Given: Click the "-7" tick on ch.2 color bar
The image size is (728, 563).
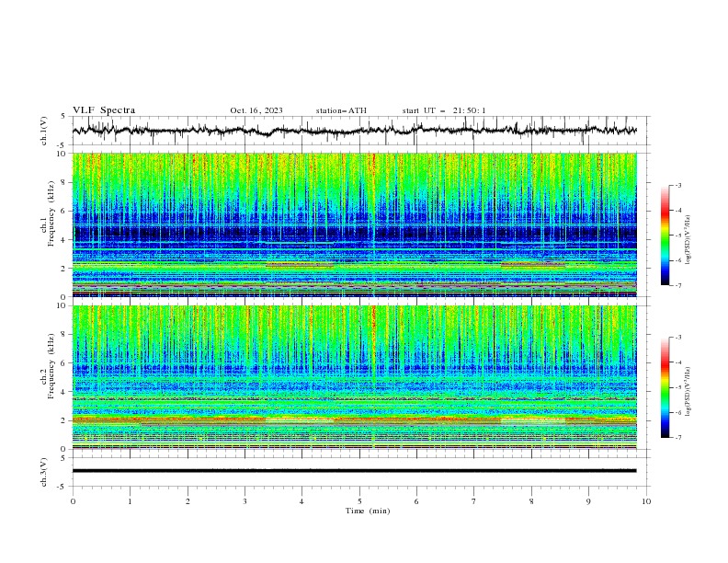Looking at the screenshot, I should click(678, 437).
